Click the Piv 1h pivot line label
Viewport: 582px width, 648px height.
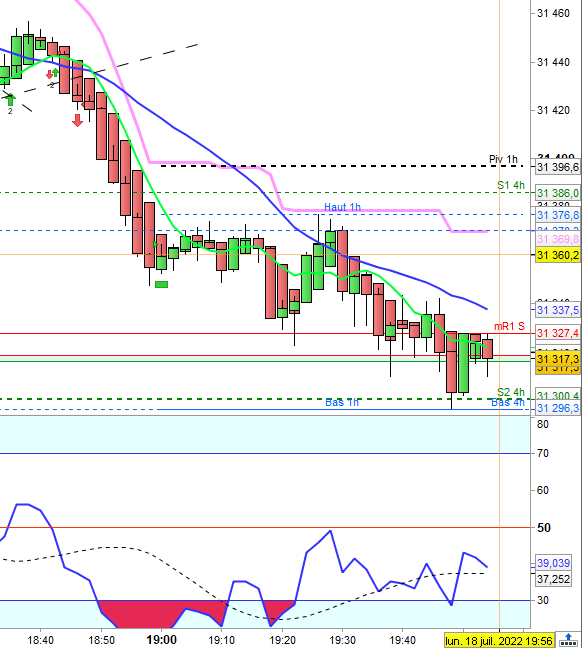tap(503, 159)
